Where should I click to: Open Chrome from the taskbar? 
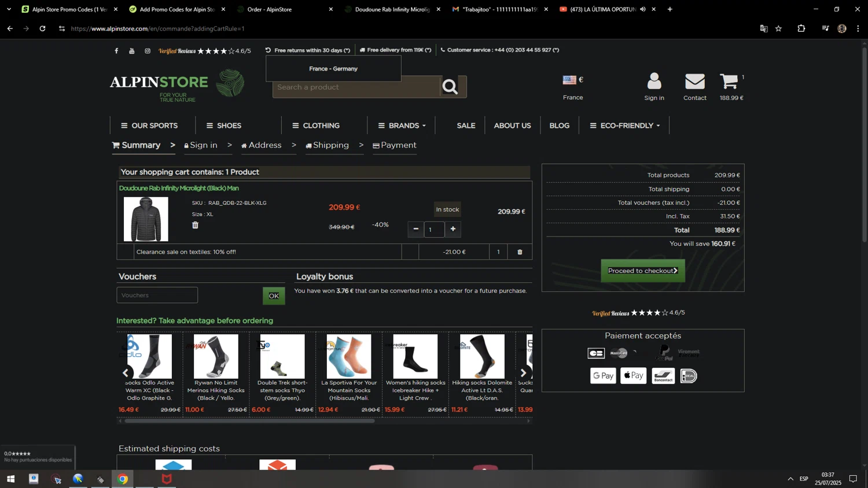click(123, 479)
